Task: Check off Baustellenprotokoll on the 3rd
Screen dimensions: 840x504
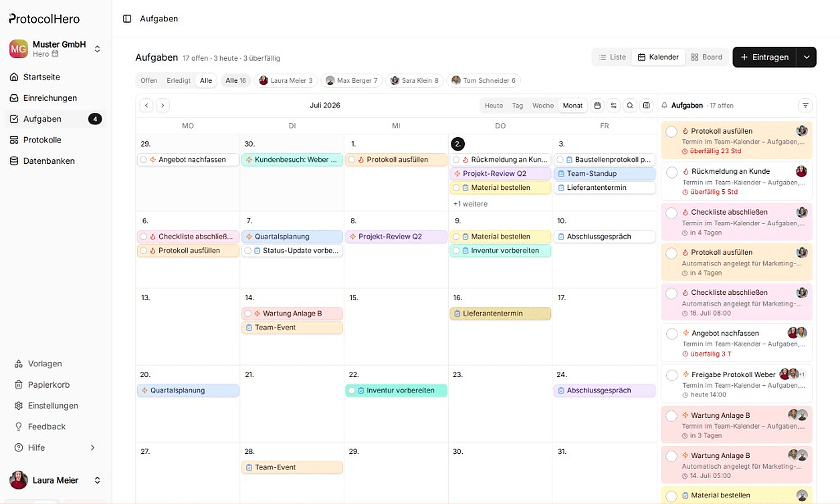Action: (560, 160)
